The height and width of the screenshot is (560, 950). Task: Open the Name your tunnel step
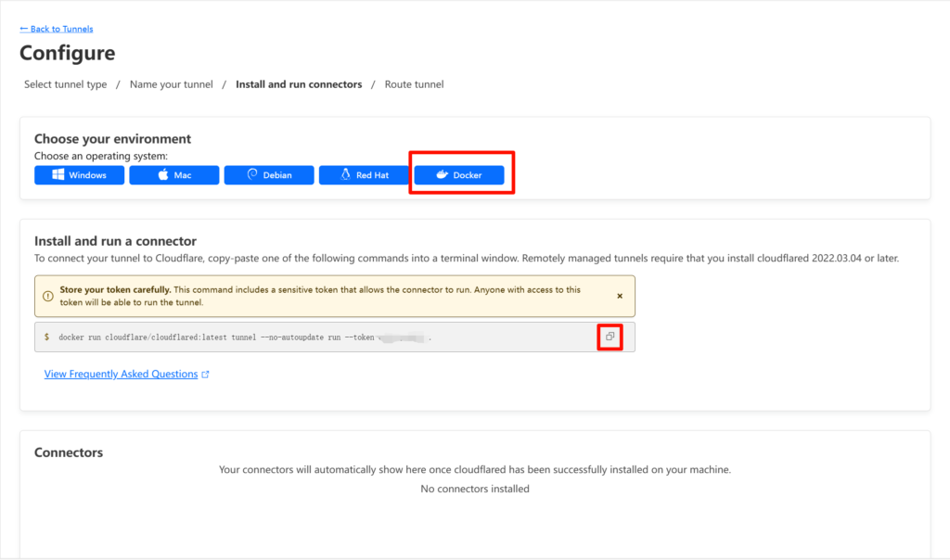(172, 84)
